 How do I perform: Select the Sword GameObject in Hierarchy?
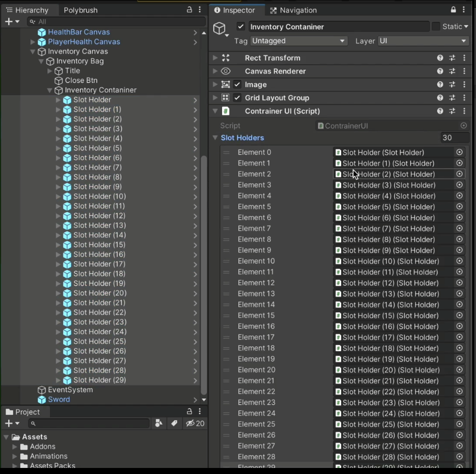pos(59,399)
